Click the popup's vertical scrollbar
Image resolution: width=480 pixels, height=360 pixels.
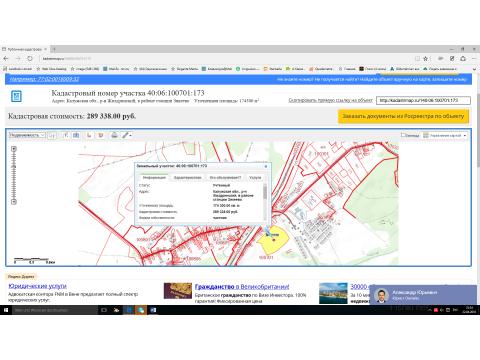[x=265, y=201]
